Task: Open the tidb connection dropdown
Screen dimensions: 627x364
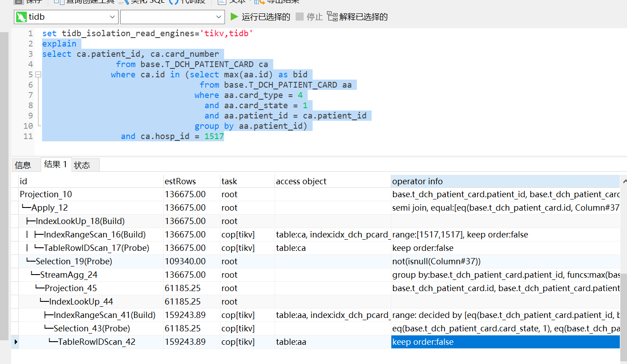Action: (x=66, y=17)
